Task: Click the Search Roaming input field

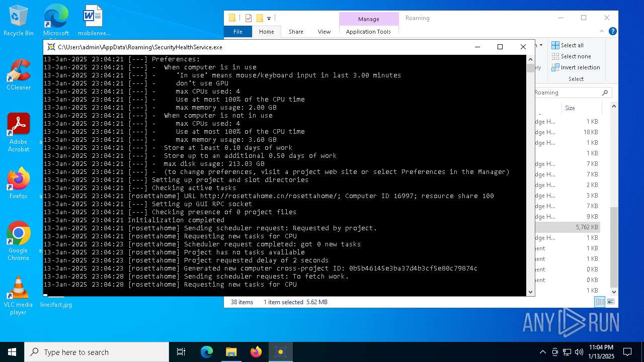Action: click(x=568, y=93)
